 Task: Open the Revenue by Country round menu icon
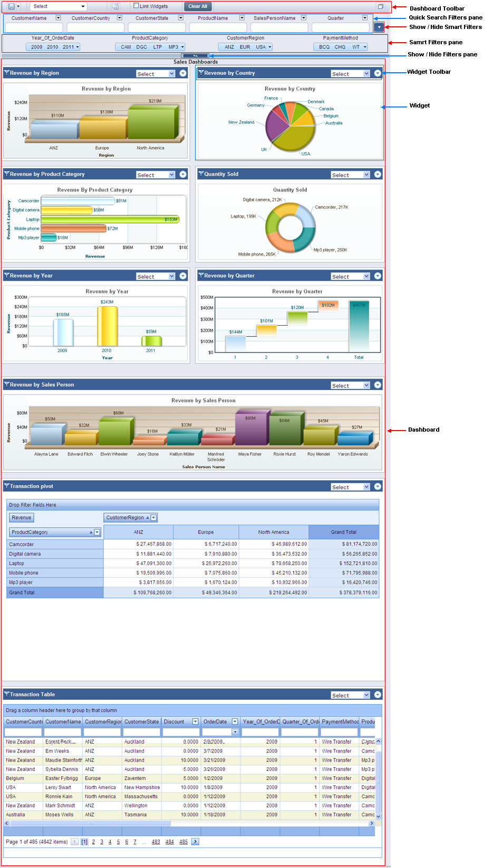(378, 73)
